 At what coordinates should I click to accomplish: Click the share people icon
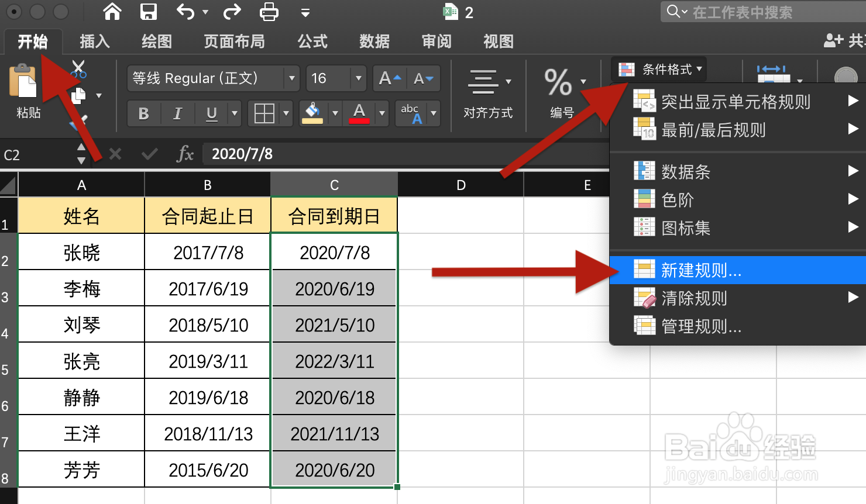coord(833,40)
